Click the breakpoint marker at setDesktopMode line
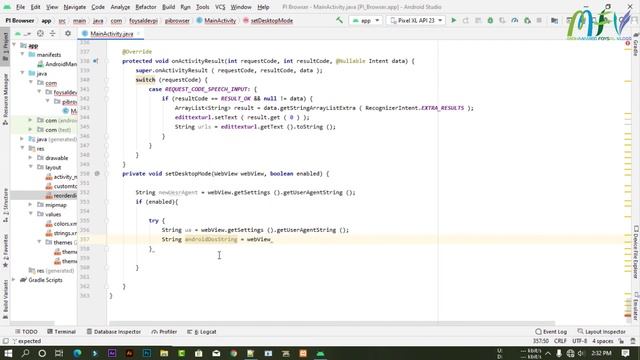Viewport: 640px width, 360px height. [97, 173]
